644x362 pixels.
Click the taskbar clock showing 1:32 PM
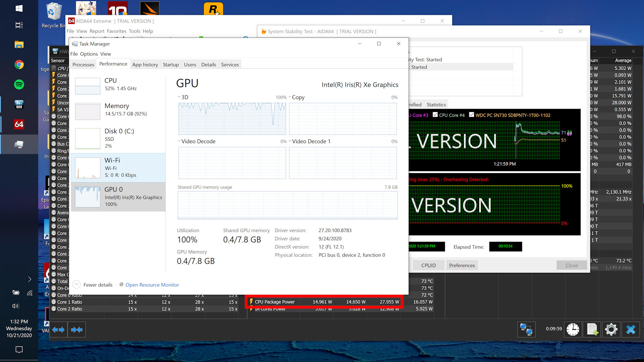click(x=19, y=328)
